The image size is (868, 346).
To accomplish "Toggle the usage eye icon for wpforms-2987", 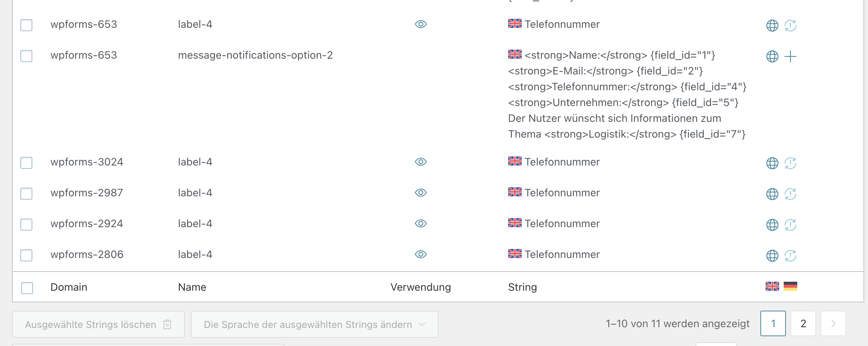I will (x=421, y=193).
